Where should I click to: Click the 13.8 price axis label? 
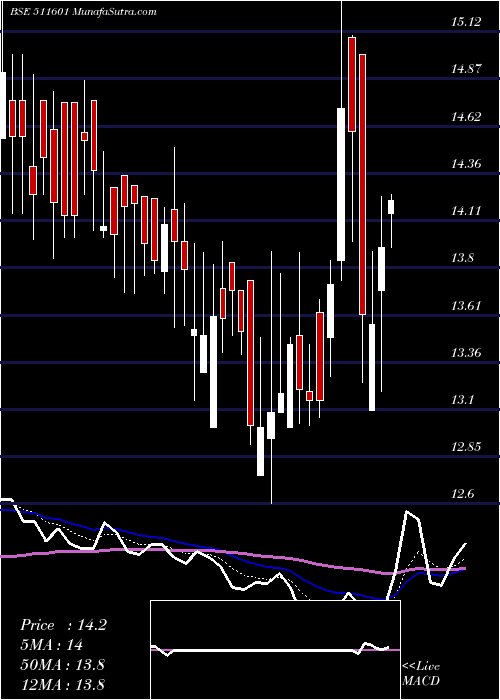coord(462,258)
